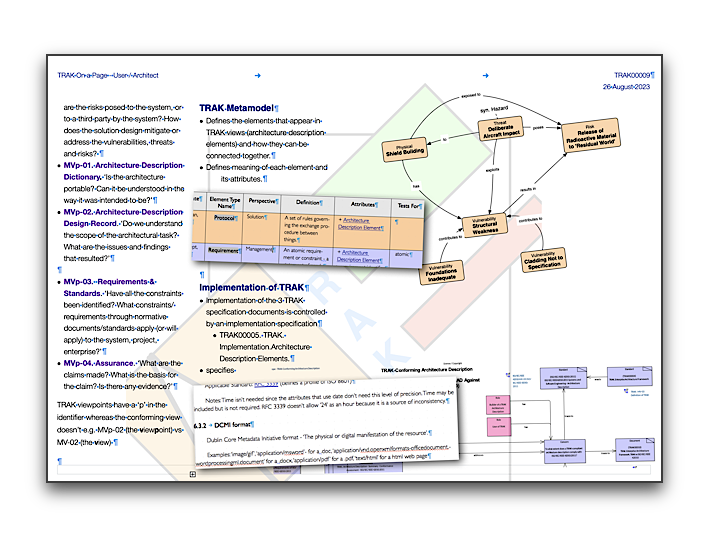Select the 'Shield Building' node in the diagram
This screenshot has width=710, height=535.
point(405,150)
